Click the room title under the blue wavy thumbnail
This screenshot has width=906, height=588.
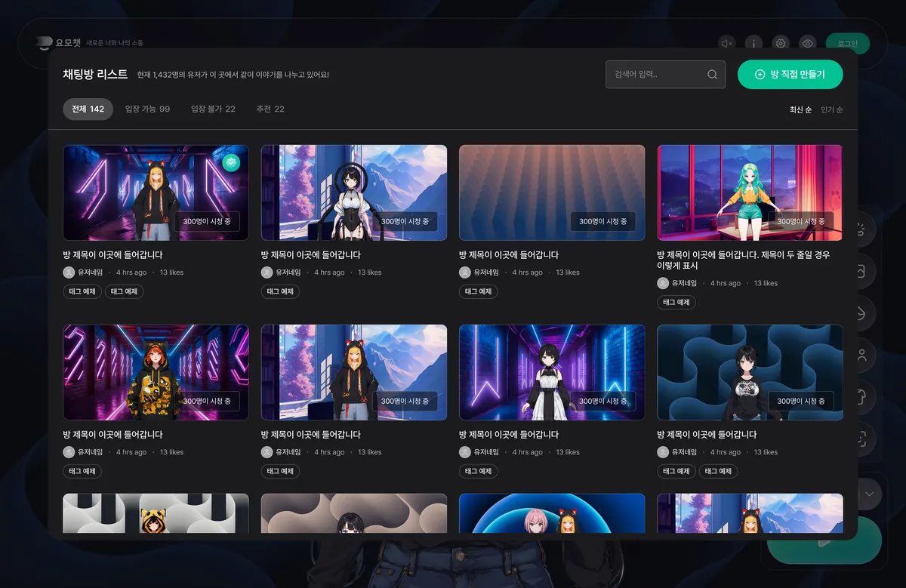coord(707,435)
